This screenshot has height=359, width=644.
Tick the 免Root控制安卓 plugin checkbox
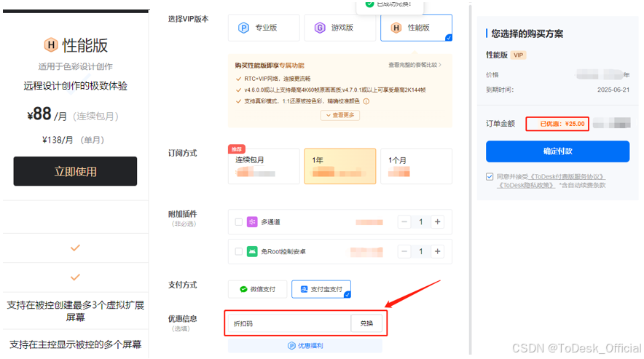[x=239, y=251]
